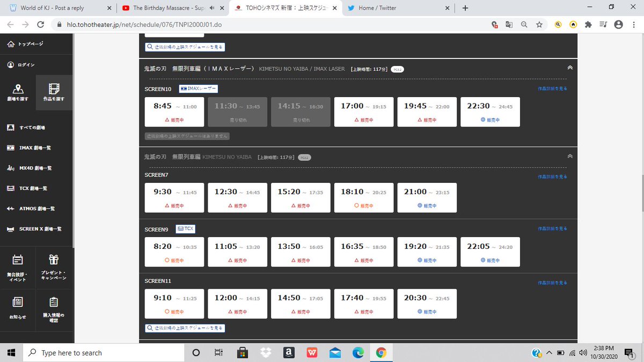Mute The Birthday Massacre tab audio
Image resolution: width=644 pixels, height=362 pixels.
click(x=213, y=8)
